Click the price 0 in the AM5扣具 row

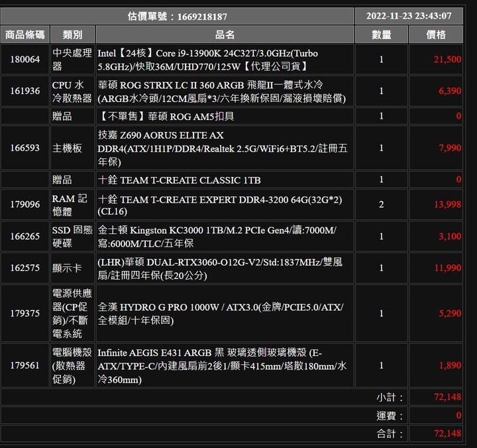point(458,116)
